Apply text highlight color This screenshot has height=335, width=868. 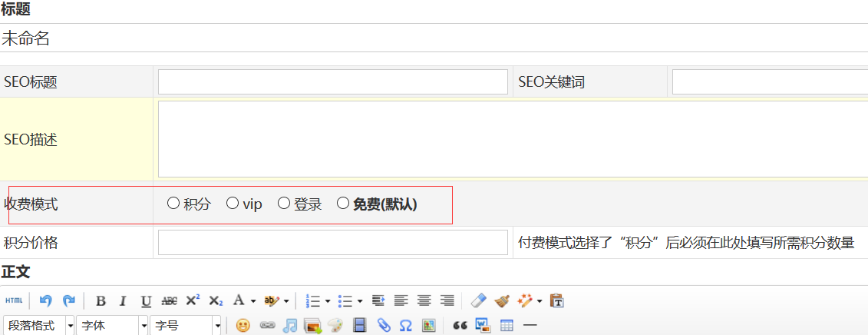[x=271, y=300]
